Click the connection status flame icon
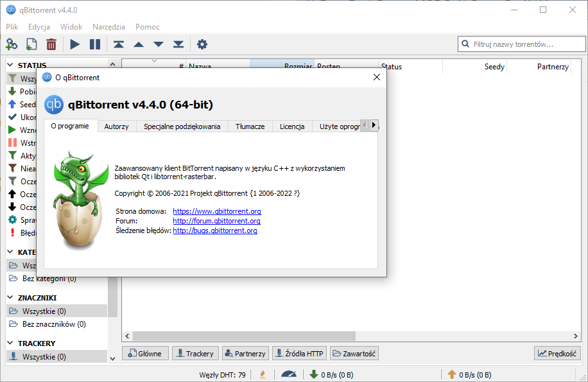 263,374
